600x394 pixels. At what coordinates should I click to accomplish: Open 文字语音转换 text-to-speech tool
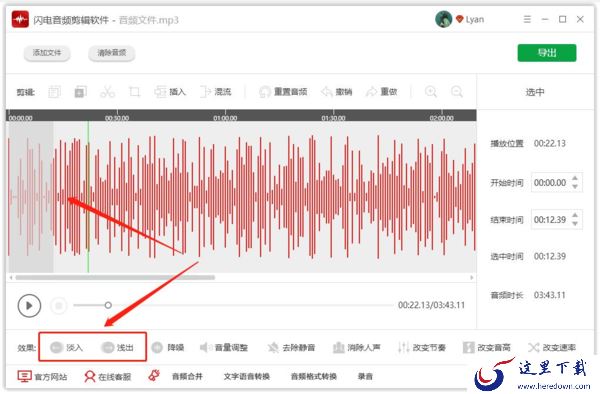(247, 376)
